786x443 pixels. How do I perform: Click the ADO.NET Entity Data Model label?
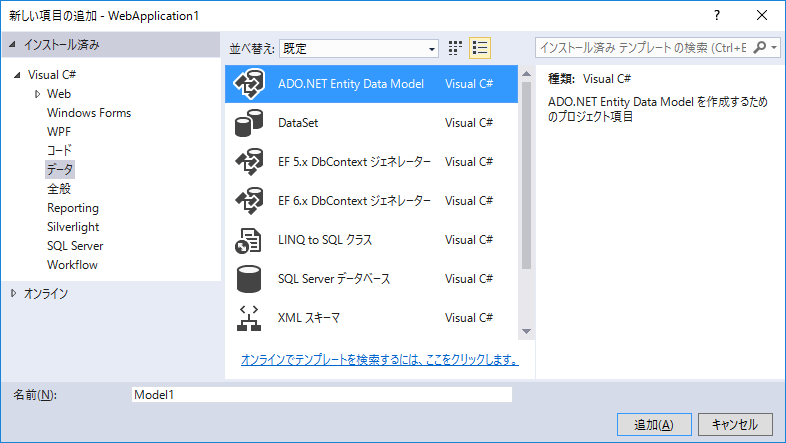click(x=351, y=84)
